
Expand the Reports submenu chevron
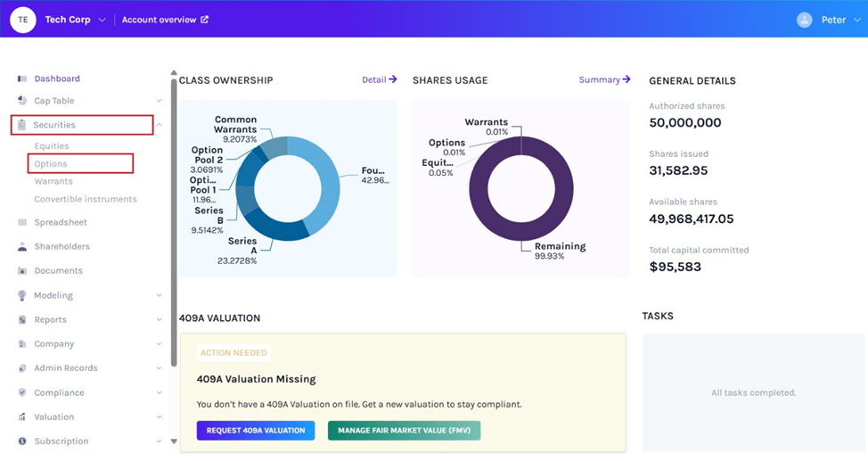(159, 319)
